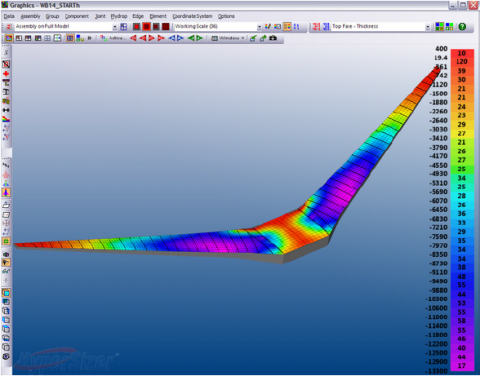
Task: Click the red legend scale icon
Action: (316, 26)
